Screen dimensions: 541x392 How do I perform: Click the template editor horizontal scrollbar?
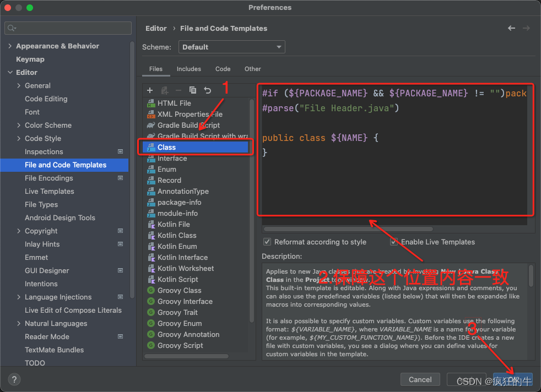pos(348,229)
